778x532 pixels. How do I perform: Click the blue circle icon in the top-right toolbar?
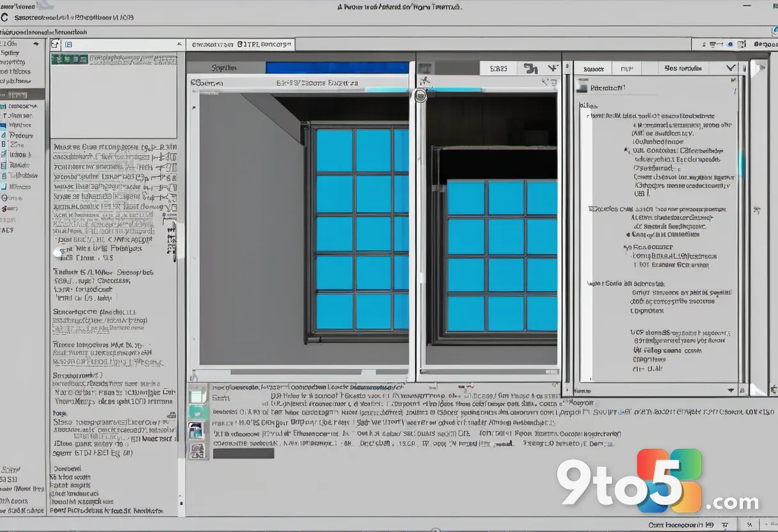click(x=729, y=45)
